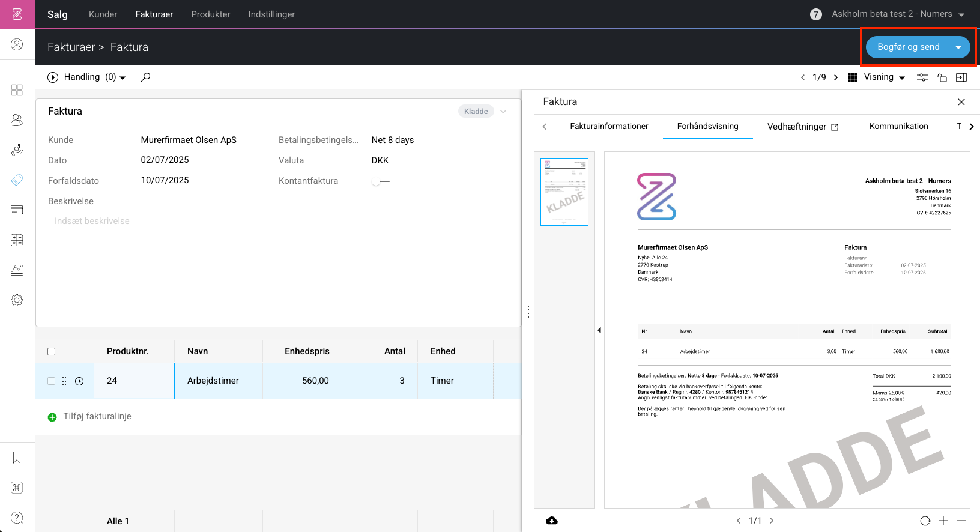
Task: Toggle the side panel layout icon
Action: (x=961, y=77)
